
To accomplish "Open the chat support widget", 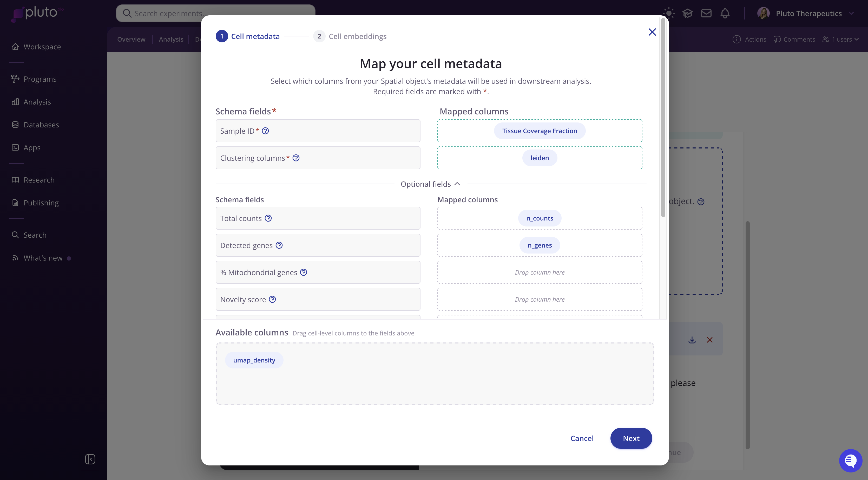I will [x=850, y=460].
